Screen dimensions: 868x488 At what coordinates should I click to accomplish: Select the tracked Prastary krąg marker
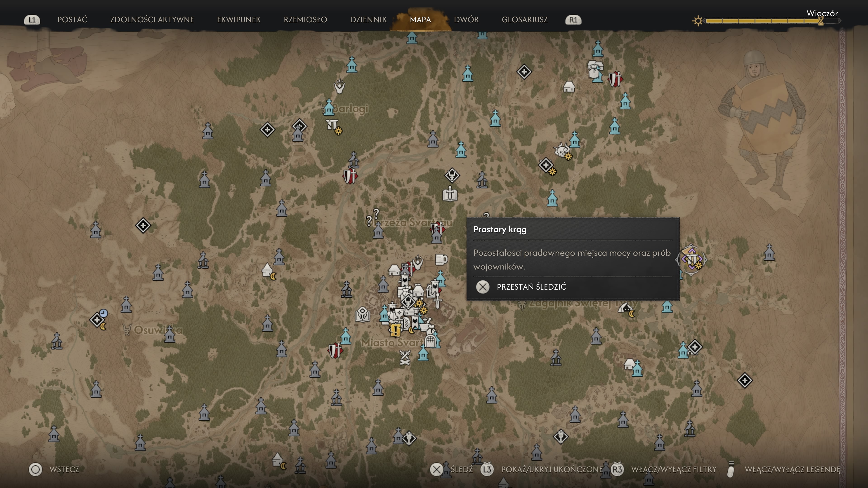pyautogui.click(x=691, y=260)
